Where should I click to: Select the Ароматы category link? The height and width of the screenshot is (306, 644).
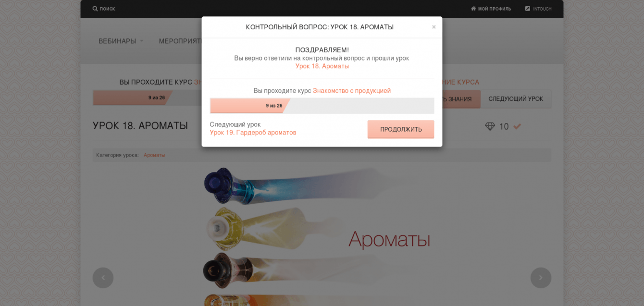click(154, 155)
